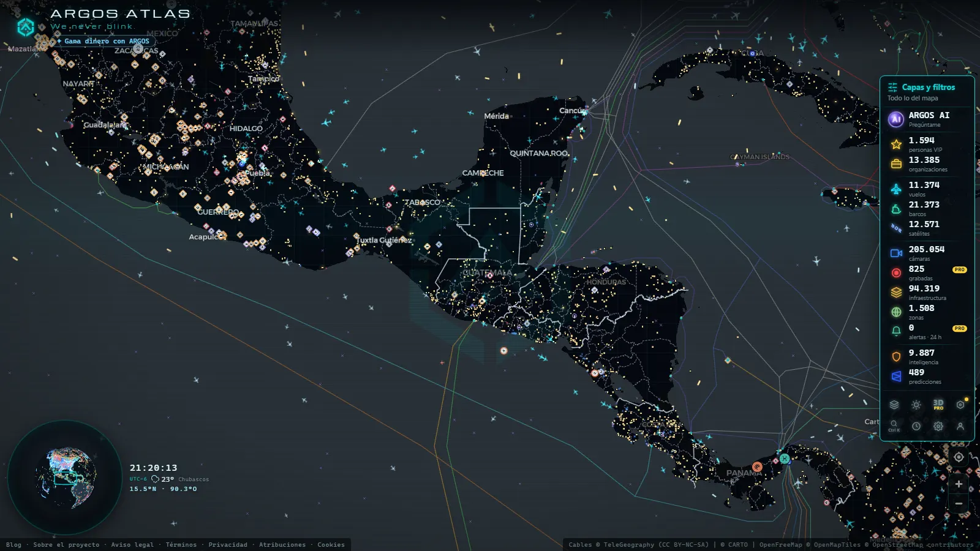Open the ARGOS AI 'Pregúntame' assistant
Image resolution: width=980 pixels, height=551 pixels.
(927, 119)
